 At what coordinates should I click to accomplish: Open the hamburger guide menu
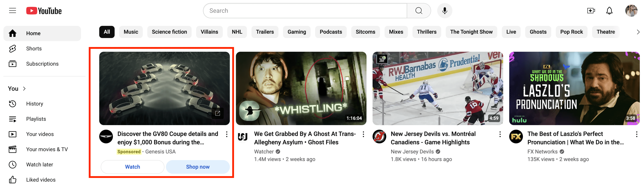pyautogui.click(x=13, y=10)
